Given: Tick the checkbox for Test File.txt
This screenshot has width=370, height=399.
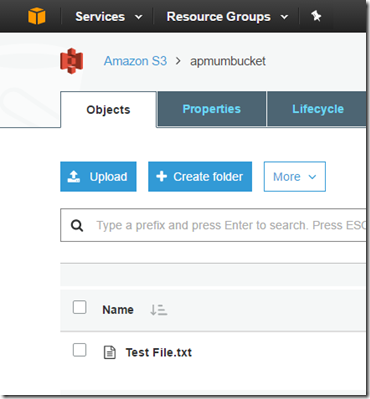Looking at the screenshot, I should 80,350.
